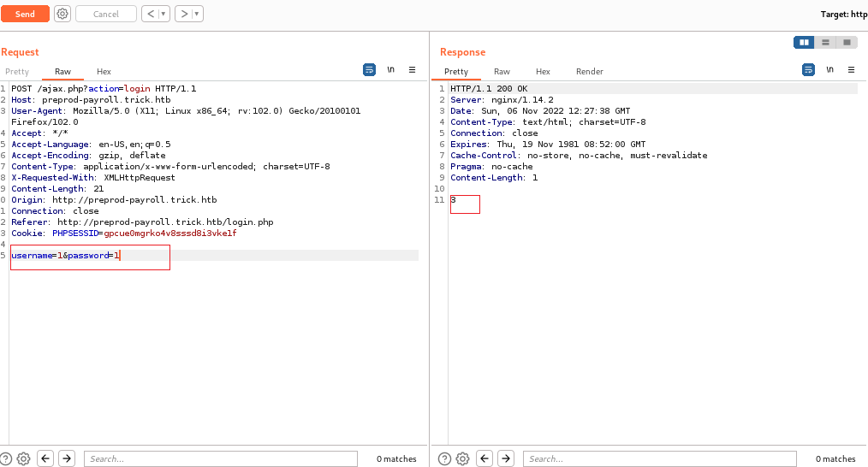Open the Response search settings gear
This screenshot has height=467, width=868.
pos(463,458)
